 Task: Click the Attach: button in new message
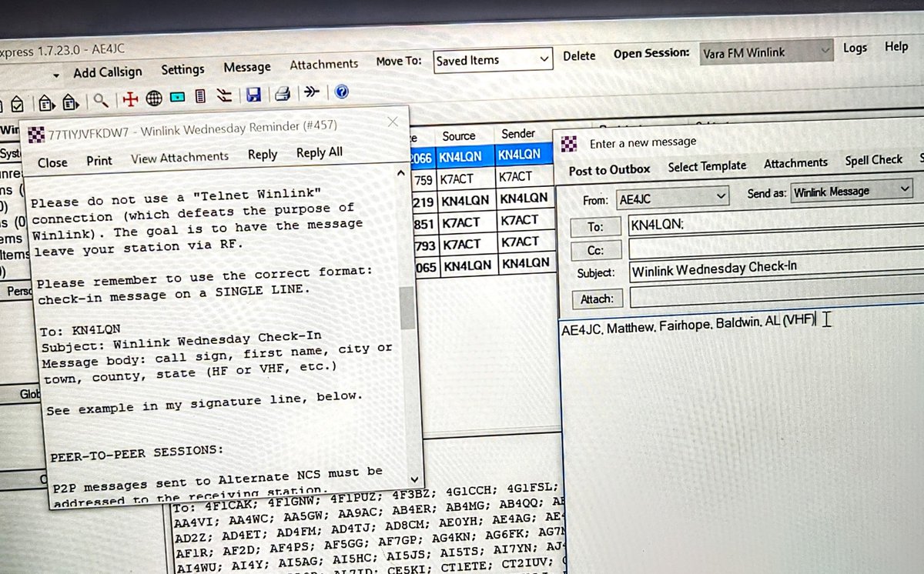point(597,299)
